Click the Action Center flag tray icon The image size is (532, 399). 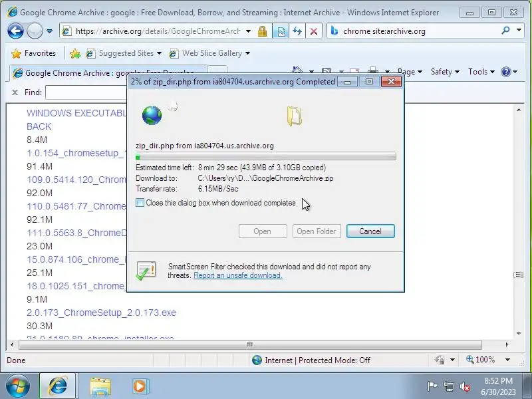432,386
